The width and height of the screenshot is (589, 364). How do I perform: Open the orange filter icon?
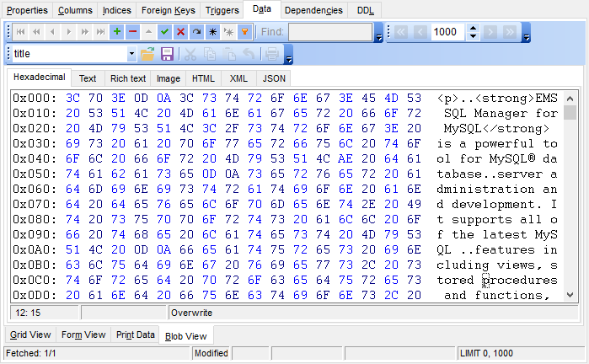click(244, 32)
